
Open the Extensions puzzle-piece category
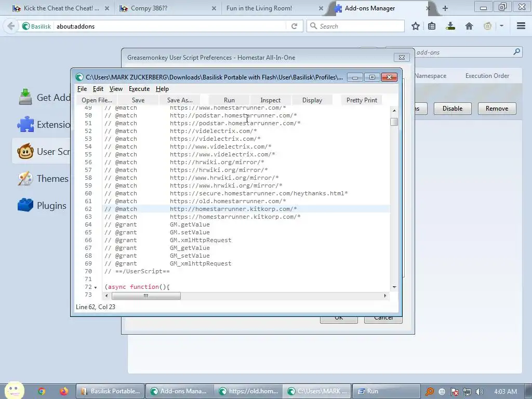44,125
